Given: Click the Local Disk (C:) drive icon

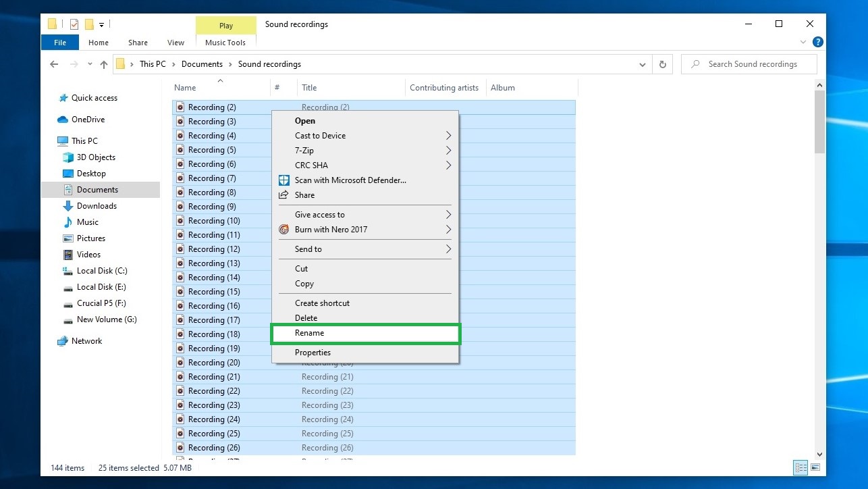Looking at the screenshot, I should coord(68,271).
